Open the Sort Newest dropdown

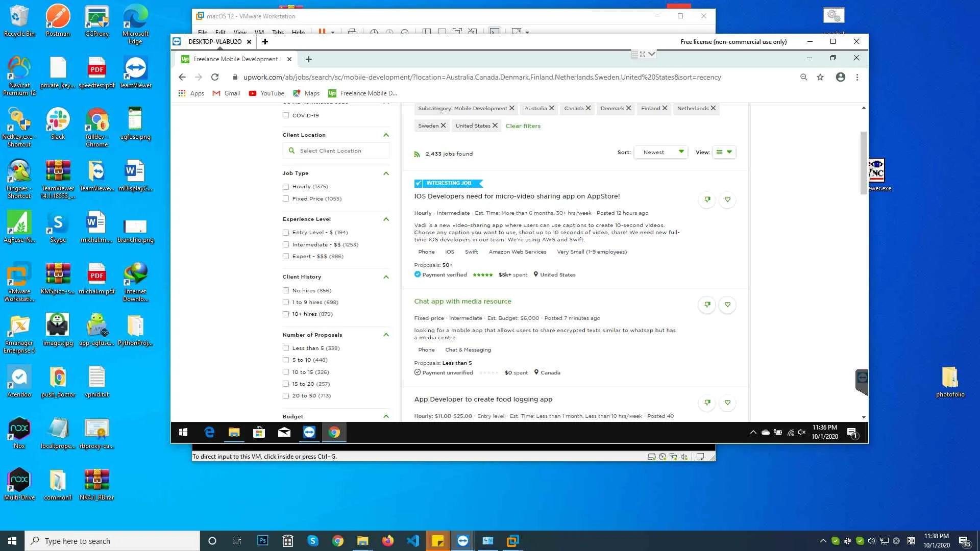click(661, 152)
